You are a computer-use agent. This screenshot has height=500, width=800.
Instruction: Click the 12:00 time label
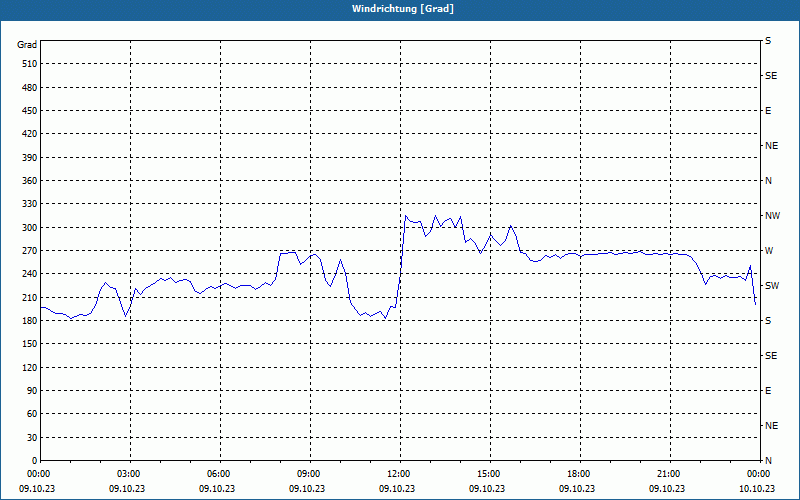coord(398,474)
